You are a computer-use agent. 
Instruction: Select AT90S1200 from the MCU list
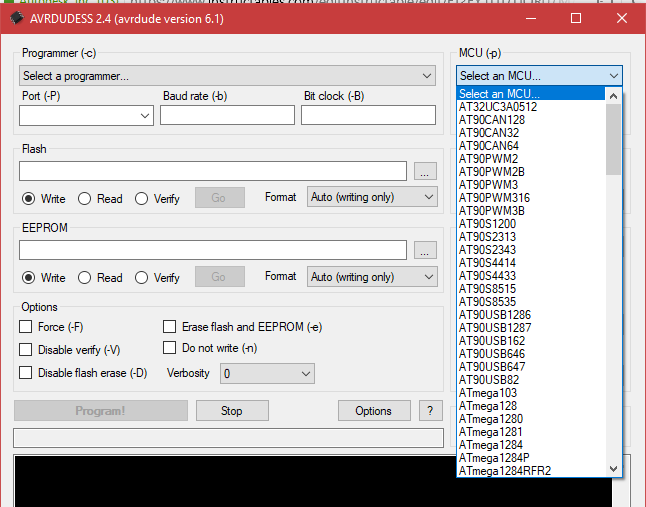(531, 224)
